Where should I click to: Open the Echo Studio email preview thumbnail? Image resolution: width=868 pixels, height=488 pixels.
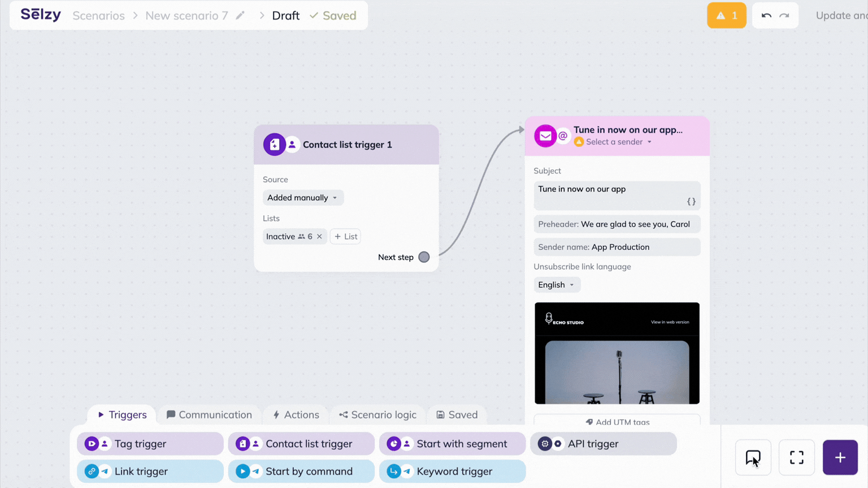pos(617,353)
